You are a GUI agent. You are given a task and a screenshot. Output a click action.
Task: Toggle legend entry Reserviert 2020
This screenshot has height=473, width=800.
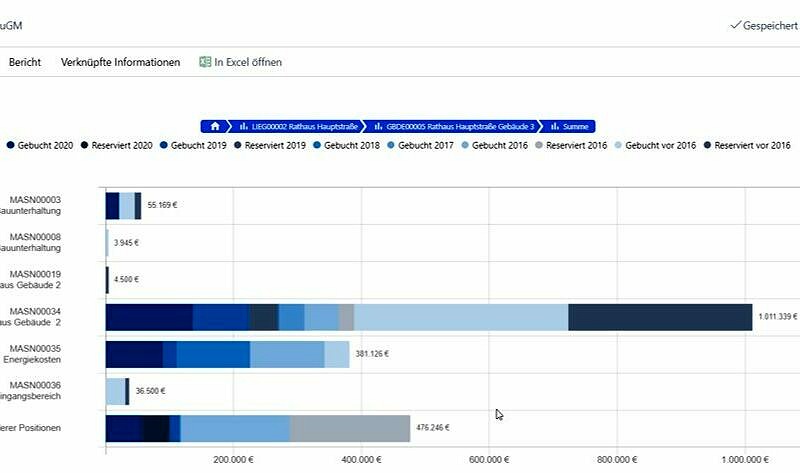point(117,145)
